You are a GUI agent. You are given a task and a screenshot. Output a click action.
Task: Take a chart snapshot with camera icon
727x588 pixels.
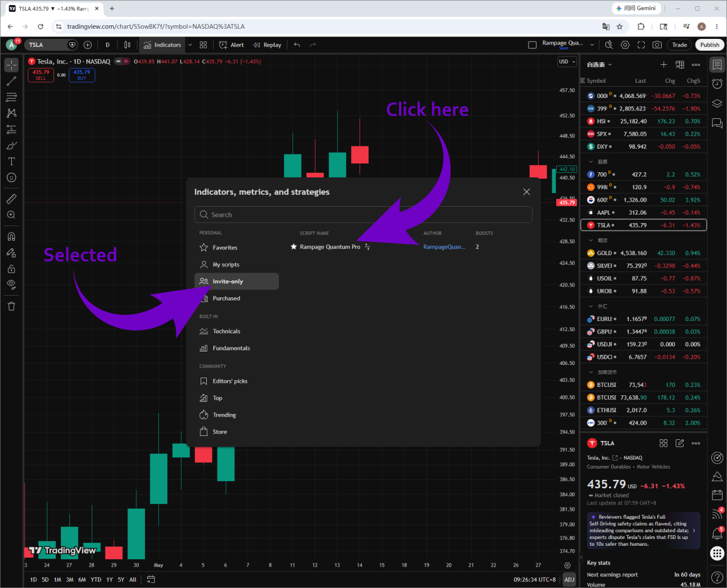click(657, 45)
